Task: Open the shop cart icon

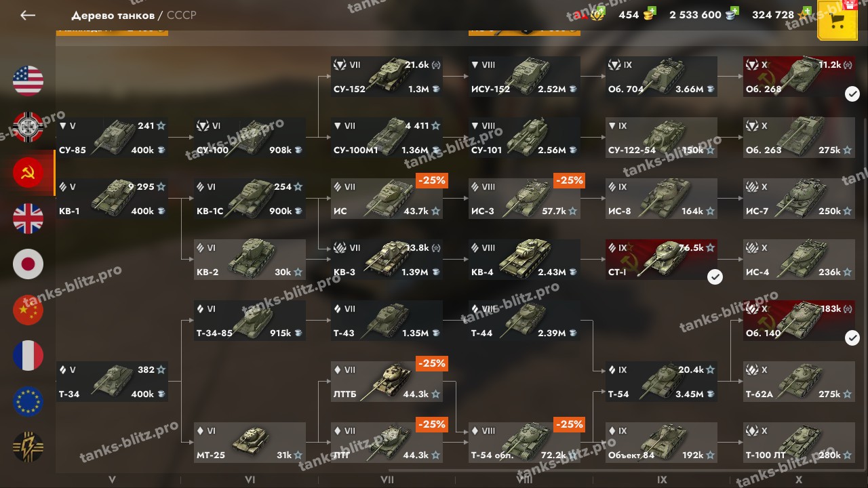Action: click(837, 21)
